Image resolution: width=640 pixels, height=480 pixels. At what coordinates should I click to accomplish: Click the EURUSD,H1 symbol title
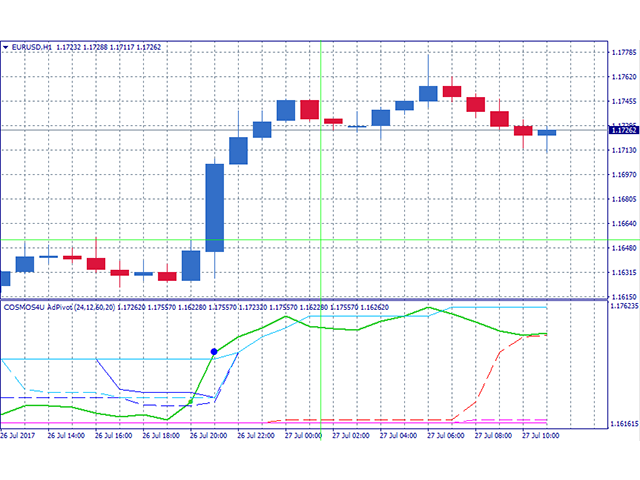pyautogui.click(x=34, y=47)
